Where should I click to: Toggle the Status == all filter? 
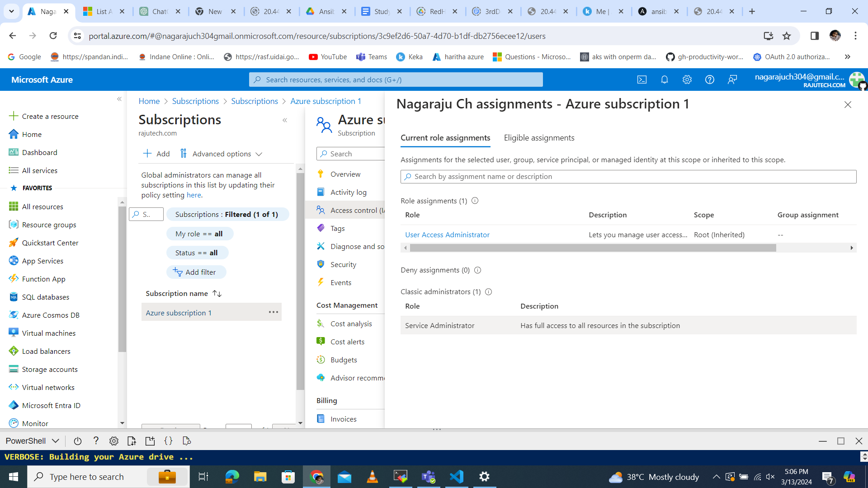pyautogui.click(x=197, y=253)
